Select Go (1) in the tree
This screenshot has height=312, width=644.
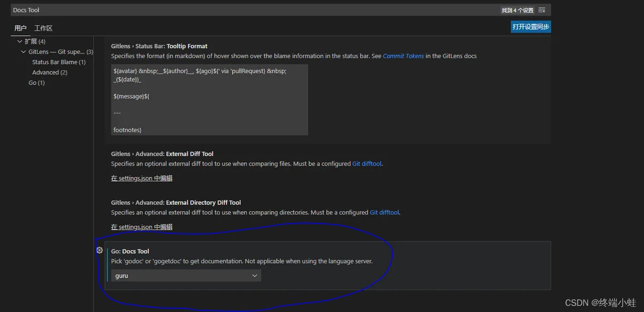tap(36, 83)
